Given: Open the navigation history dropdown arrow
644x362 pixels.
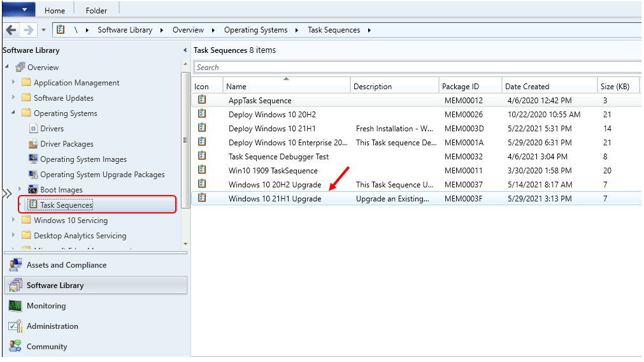Looking at the screenshot, I should pyautogui.click(x=43, y=30).
